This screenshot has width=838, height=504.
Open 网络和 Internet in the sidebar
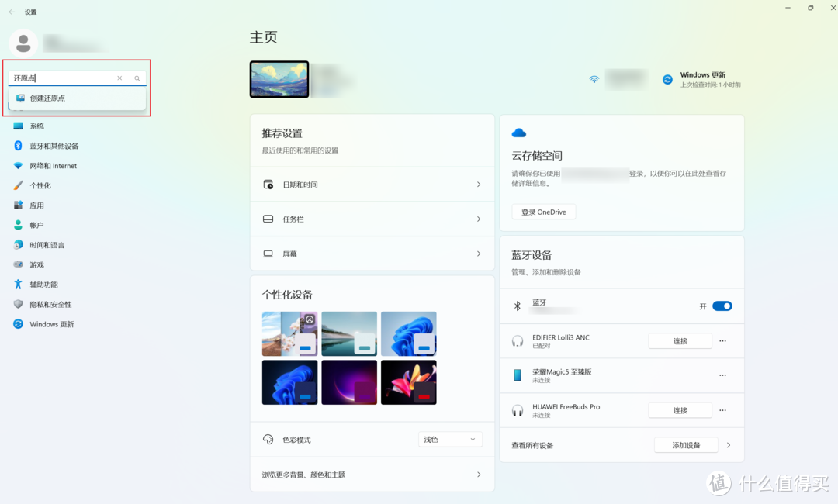click(54, 165)
